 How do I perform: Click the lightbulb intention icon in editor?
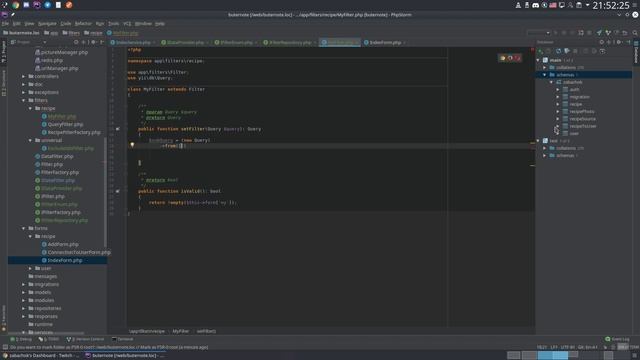click(x=132, y=144)
